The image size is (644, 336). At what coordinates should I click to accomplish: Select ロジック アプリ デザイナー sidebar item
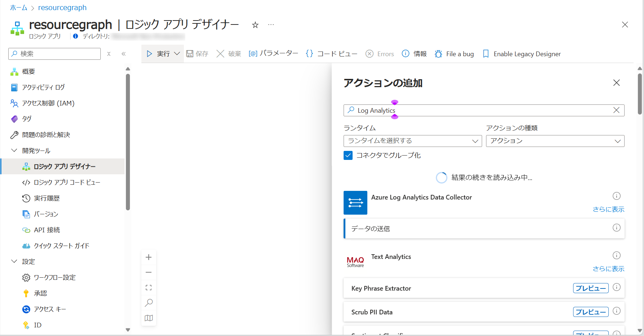63,166
